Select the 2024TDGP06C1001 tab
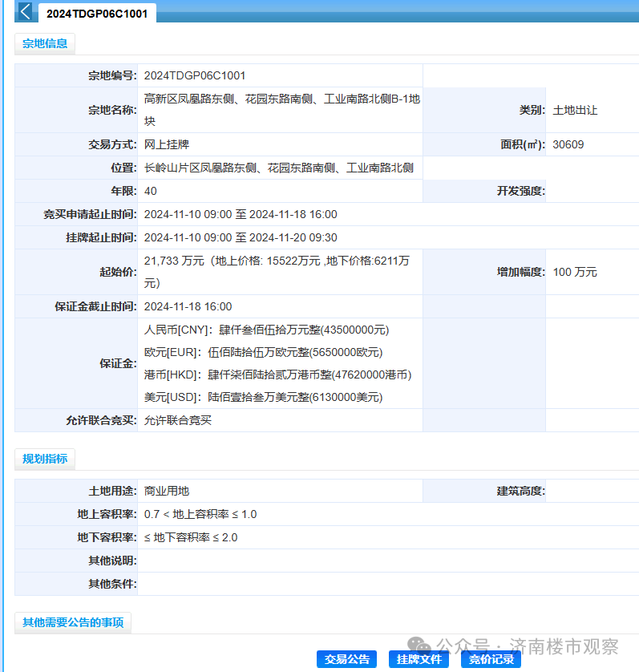639x672 pixels. 97,14
